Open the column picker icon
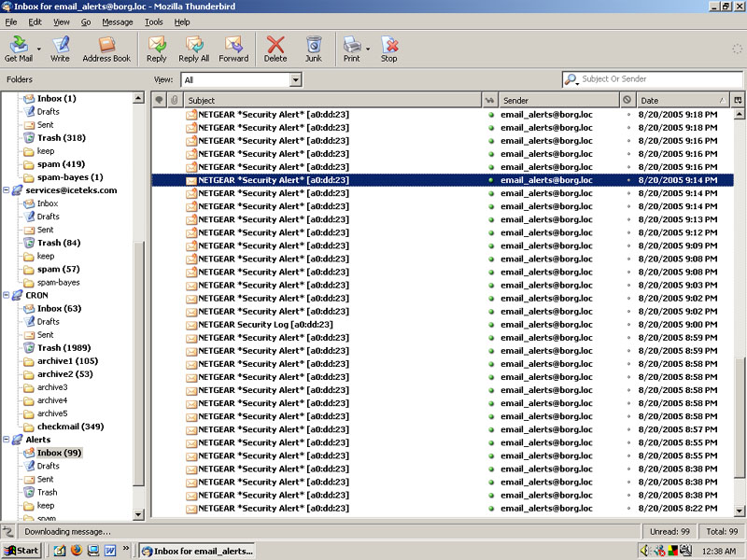 [738, 100]
